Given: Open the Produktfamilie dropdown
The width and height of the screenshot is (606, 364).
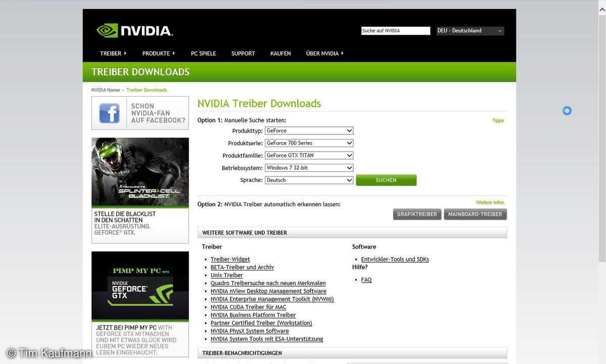Looking at the screenshot, I should click(x=309, y=155).
